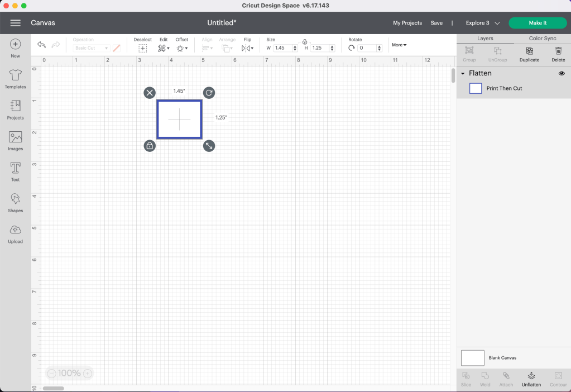Click the rotate handle on selected square

click(x=209, y=93)
